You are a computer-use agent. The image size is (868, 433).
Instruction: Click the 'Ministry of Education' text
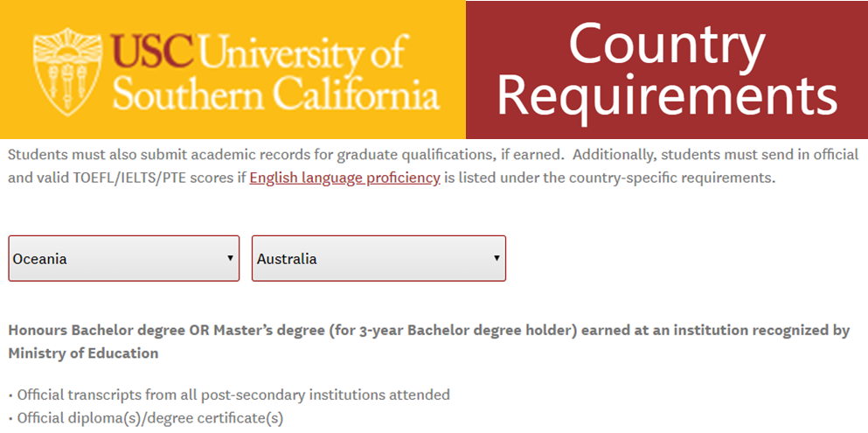tap(83, 353)
